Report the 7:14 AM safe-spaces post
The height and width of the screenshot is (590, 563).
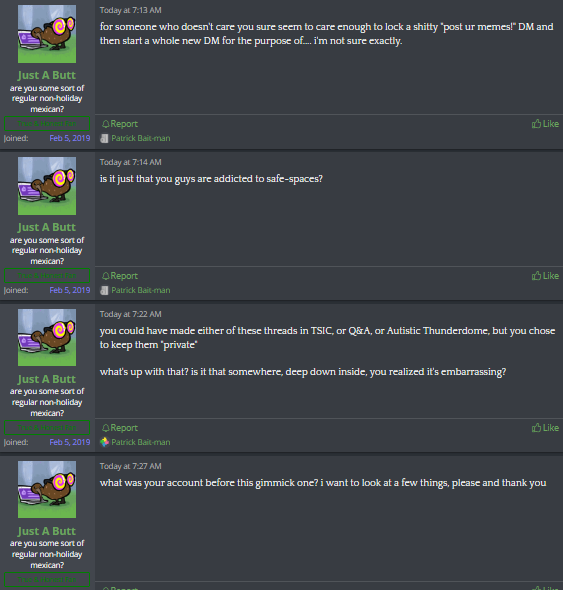point(120,276)
